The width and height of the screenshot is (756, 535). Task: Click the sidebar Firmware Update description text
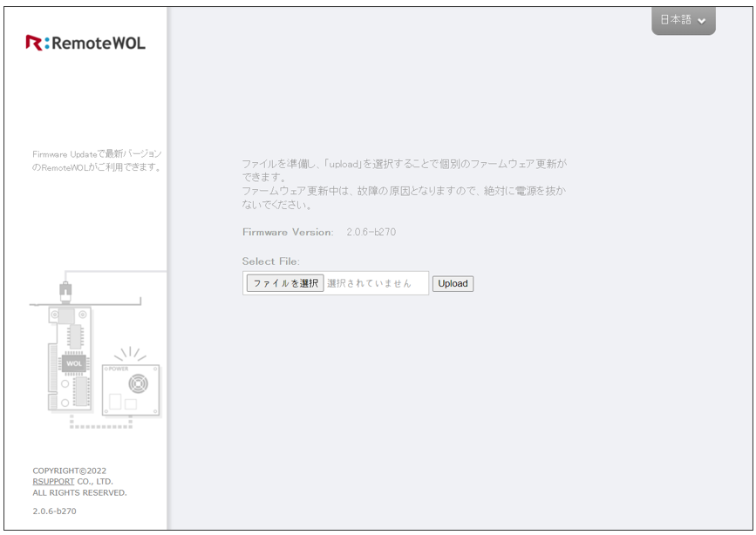pos(97,160)
